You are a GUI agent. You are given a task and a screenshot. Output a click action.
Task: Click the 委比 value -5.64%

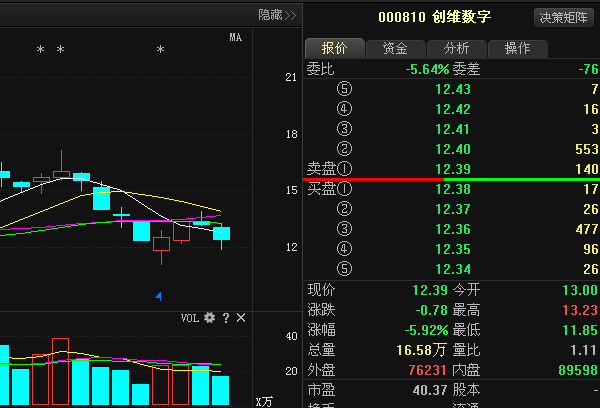pyautogui.click(x=427, y=69)
